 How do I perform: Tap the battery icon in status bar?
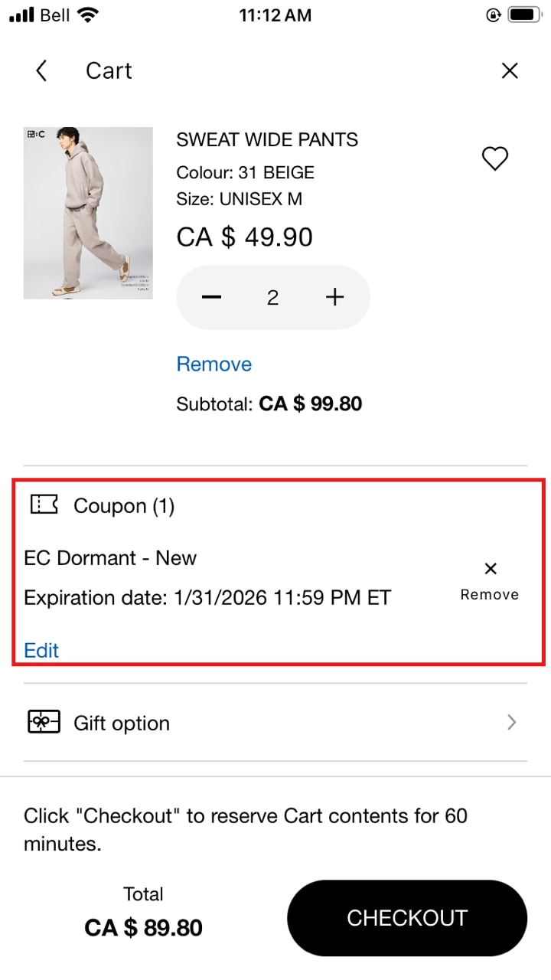(x=525, y=15)
